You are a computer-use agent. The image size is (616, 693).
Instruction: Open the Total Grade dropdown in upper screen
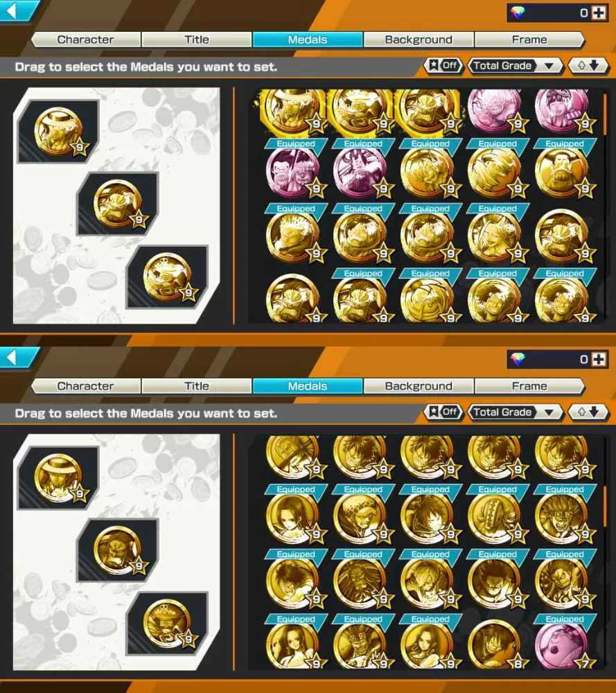point(516,66)
